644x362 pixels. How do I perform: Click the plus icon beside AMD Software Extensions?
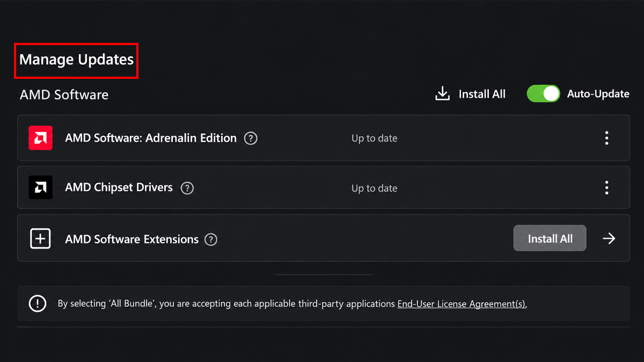[40, 239]
